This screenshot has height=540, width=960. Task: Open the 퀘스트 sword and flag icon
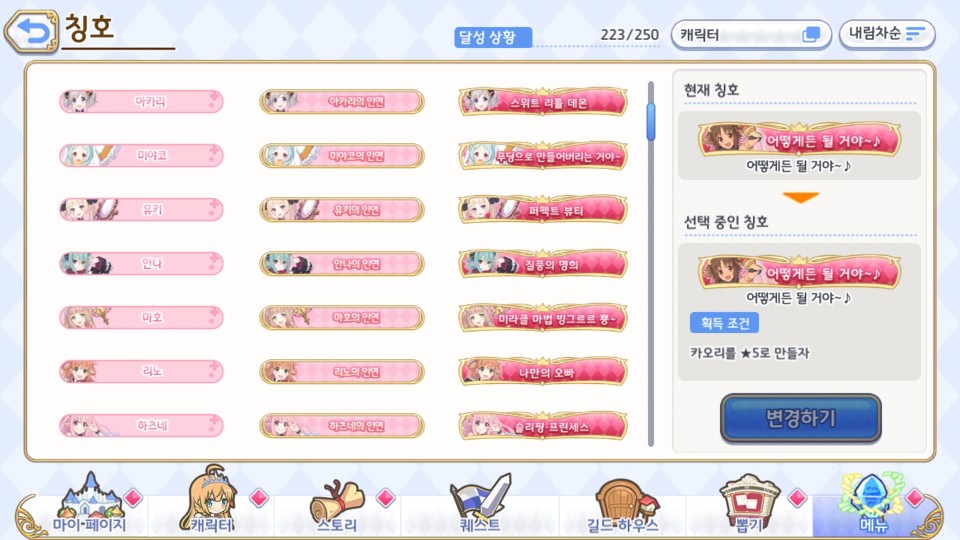480,504
